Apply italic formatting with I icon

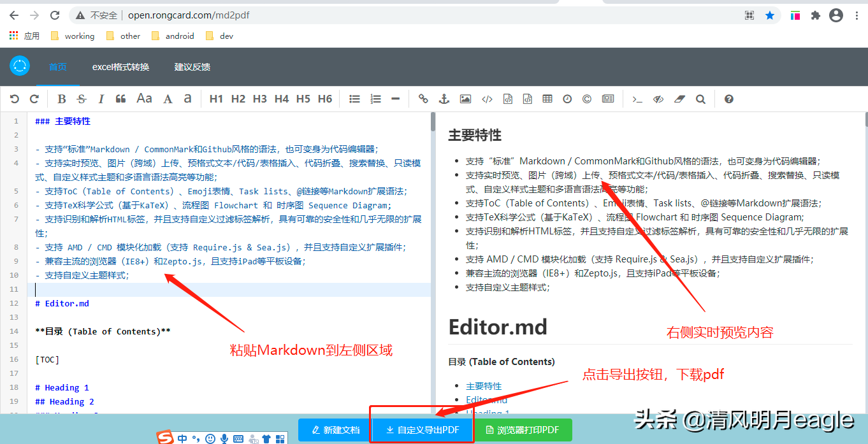(x=101, y=99)
